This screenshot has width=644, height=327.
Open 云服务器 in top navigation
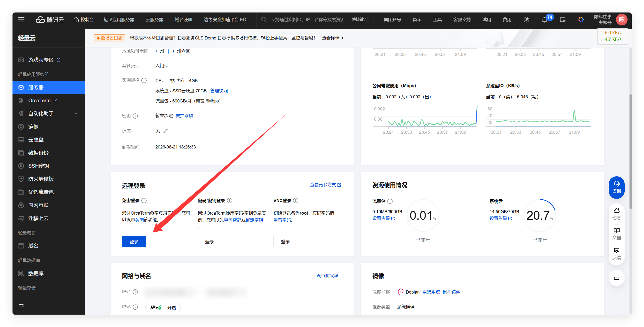155,20
